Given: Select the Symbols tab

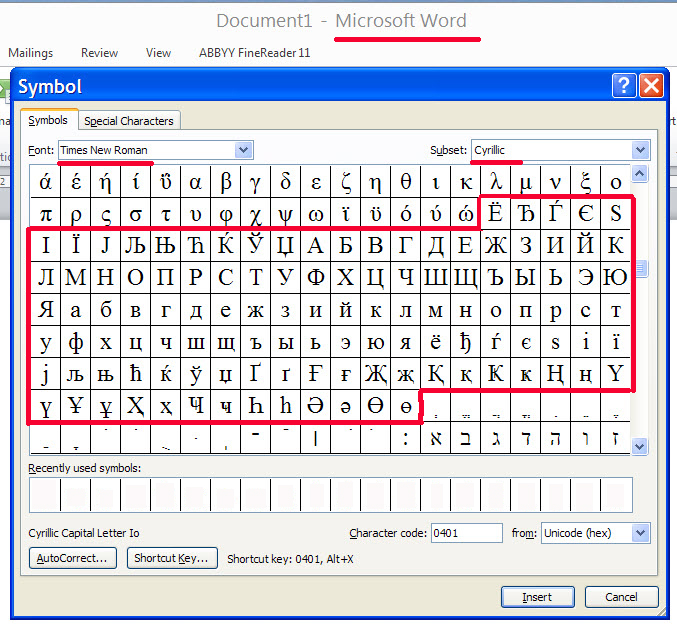Looking at the screenshot, I should coord(48,120).
